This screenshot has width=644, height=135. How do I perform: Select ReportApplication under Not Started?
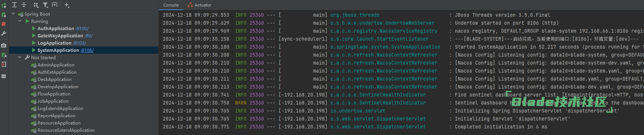pyautogui.click(x=57, y=115)
